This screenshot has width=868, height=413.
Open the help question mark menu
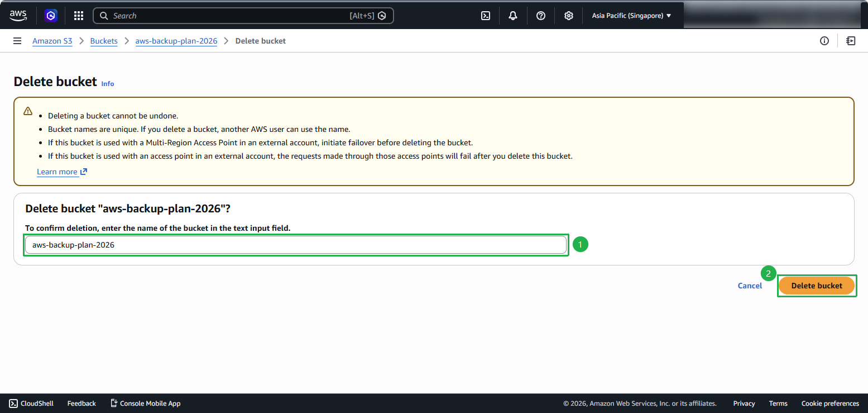pyautogui.click(x=541, y=16)
